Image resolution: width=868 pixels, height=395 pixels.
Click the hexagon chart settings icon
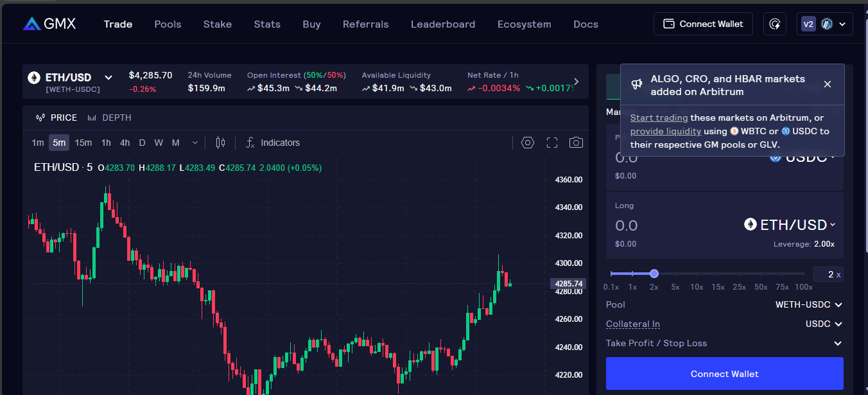pos(528,143)
